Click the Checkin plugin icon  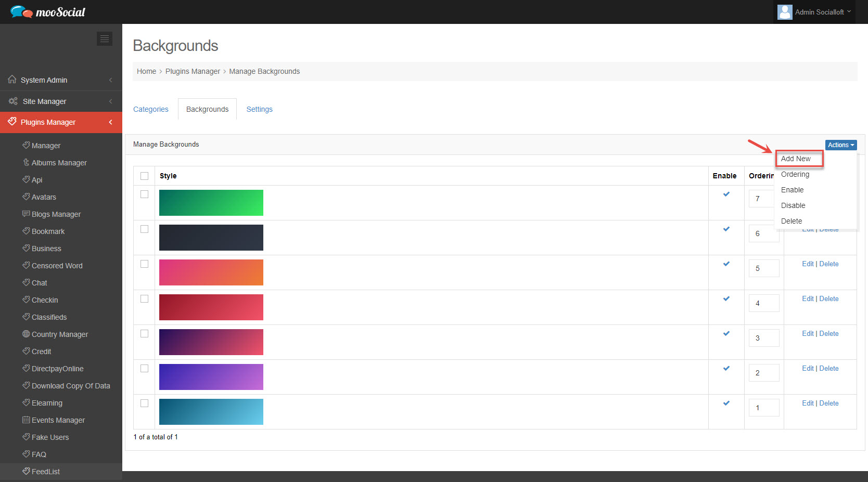tap(26, 299)
